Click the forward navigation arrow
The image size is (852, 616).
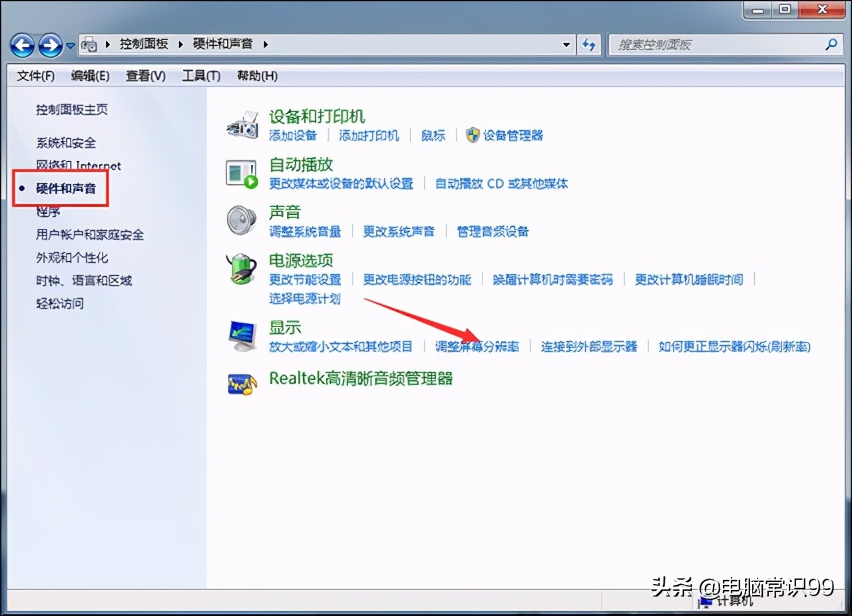point(50,45)
